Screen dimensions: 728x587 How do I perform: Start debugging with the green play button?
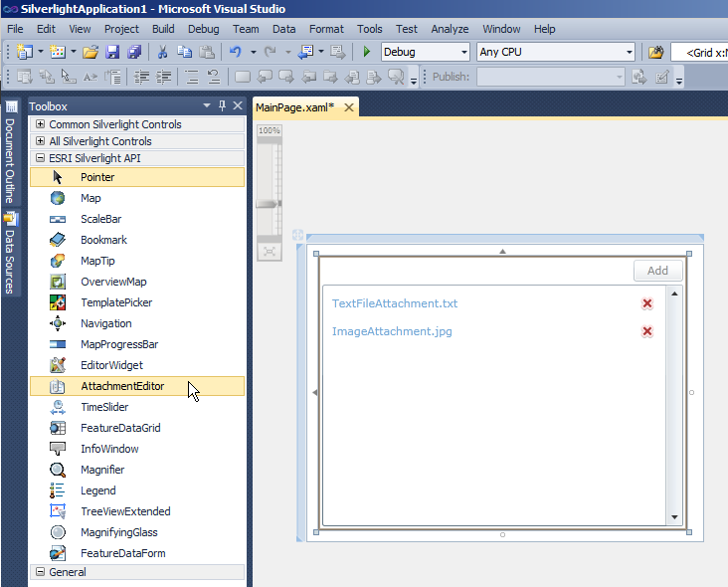(366, 52)
